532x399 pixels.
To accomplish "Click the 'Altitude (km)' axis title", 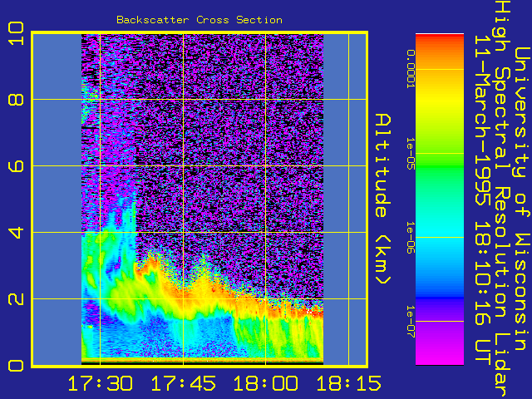I will pyautogui.click(x=383, y=199).
